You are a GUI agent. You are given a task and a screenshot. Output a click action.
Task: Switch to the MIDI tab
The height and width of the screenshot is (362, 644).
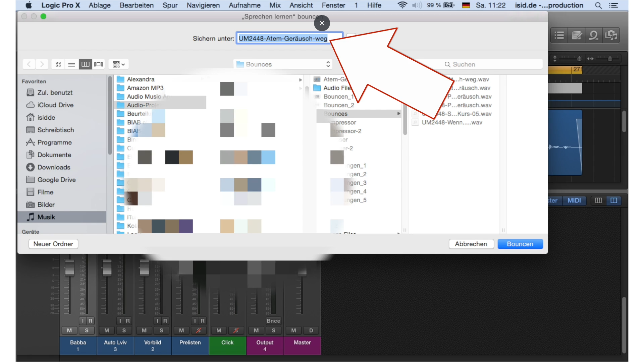(575, 200)
